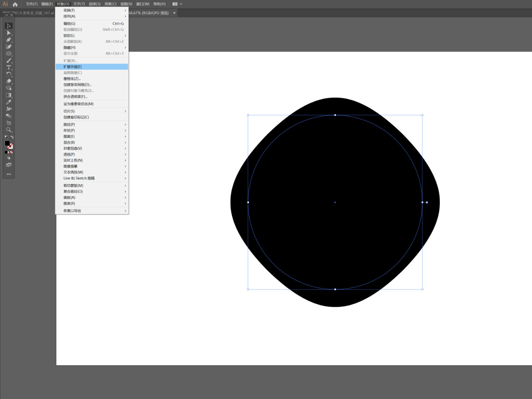
Task: Select the Pen tool
Action: tap(9, 40)
